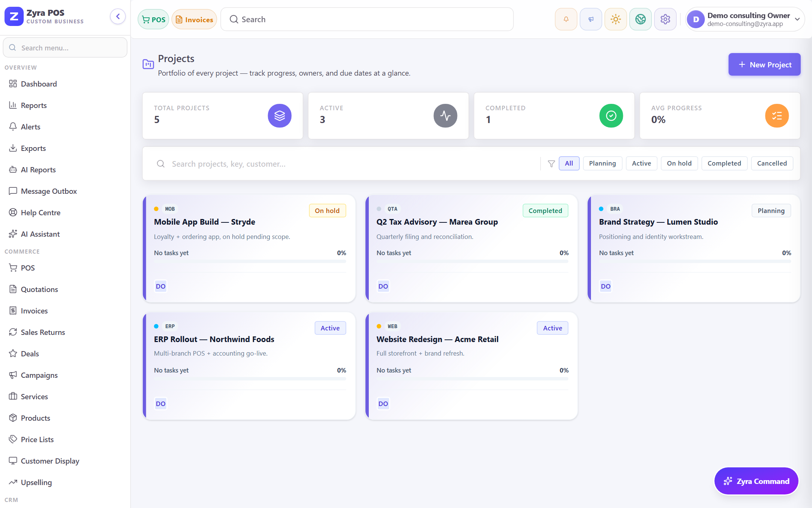812x508 pixels.
Task: Click the Search menu field in the sidebar
Action: pos(65,48)
